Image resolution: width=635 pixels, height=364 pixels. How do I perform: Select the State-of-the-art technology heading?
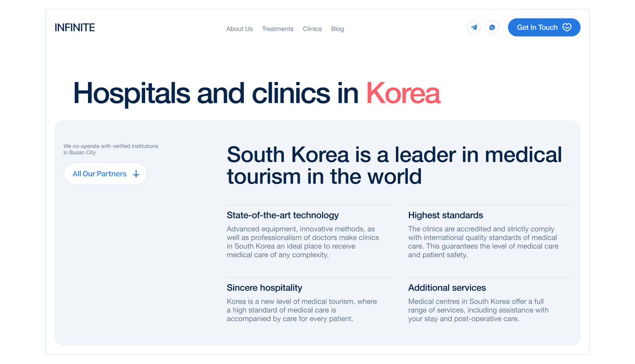click(283, 215)
